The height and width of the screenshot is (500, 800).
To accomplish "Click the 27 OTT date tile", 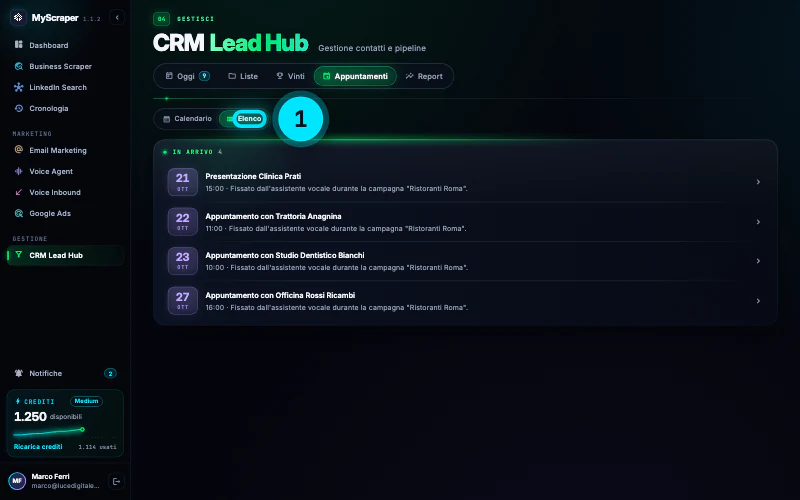I will coord(183,301).
